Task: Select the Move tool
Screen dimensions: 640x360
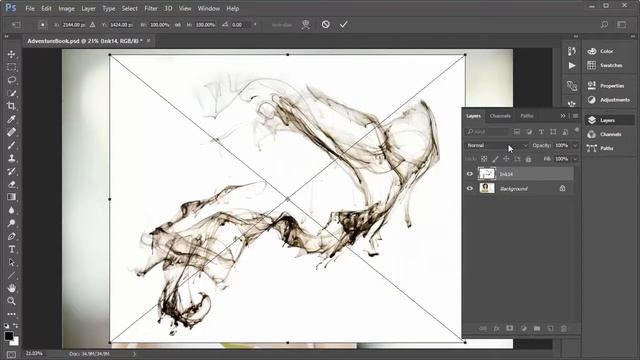Action: pyautogui.click(x=11, y=54)
